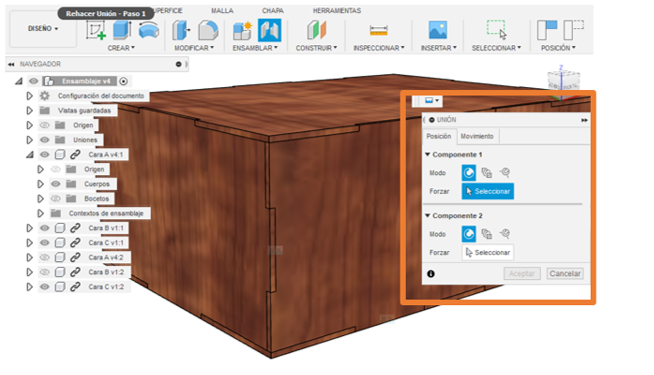
Task: Select the Offset Plane construct icon
Action: pyautogui.click(x=317, y=30)
